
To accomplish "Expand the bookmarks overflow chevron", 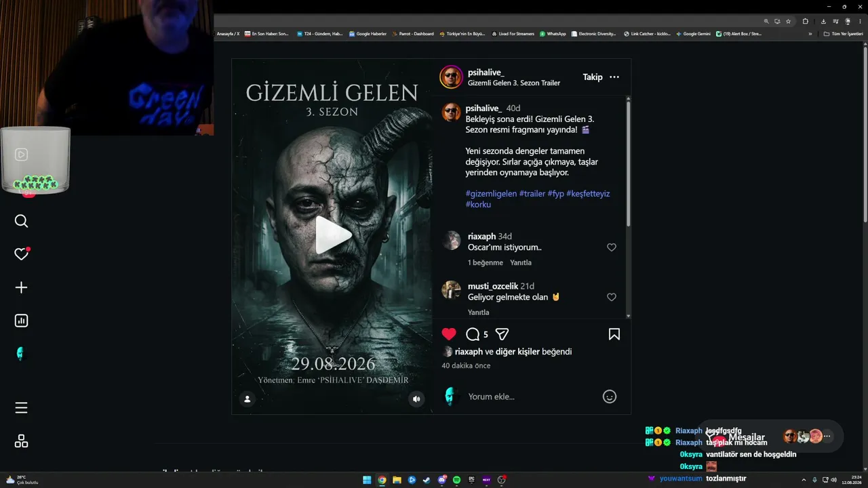I will point(810,34).
